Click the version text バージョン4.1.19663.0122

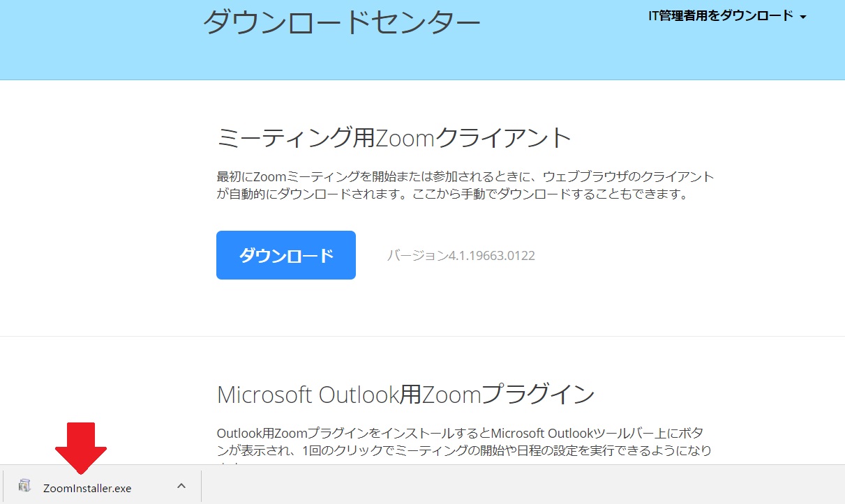click(x=461, y=256)
